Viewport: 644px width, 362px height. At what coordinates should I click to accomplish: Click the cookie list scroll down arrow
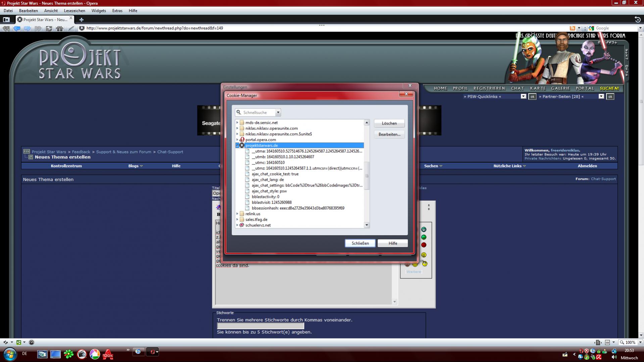[x=367, y=225]
